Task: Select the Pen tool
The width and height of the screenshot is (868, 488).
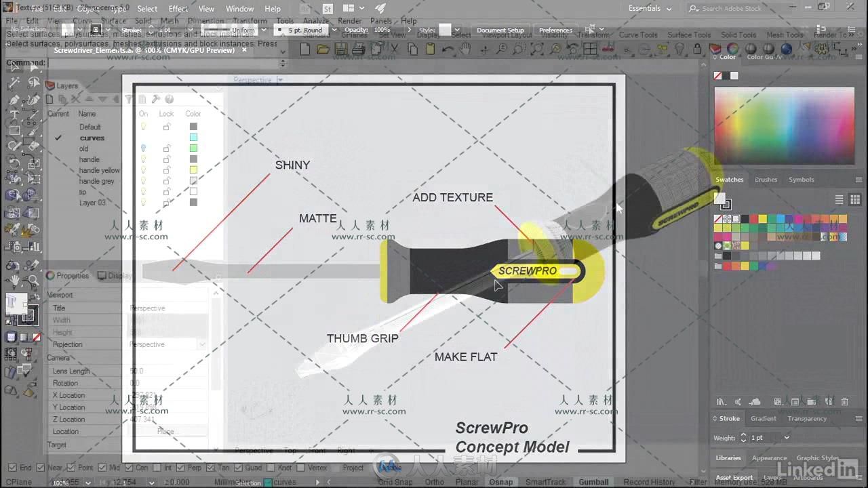Action: pos(14,100)
